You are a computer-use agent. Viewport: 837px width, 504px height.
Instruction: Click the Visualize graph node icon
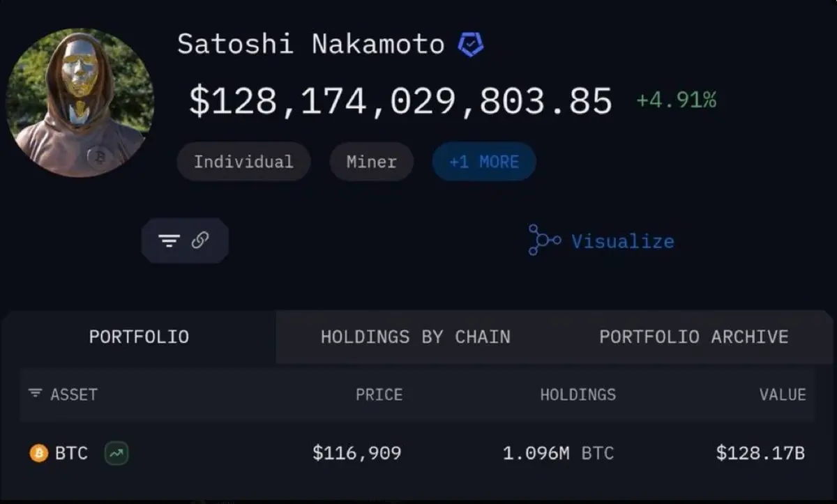543,240
